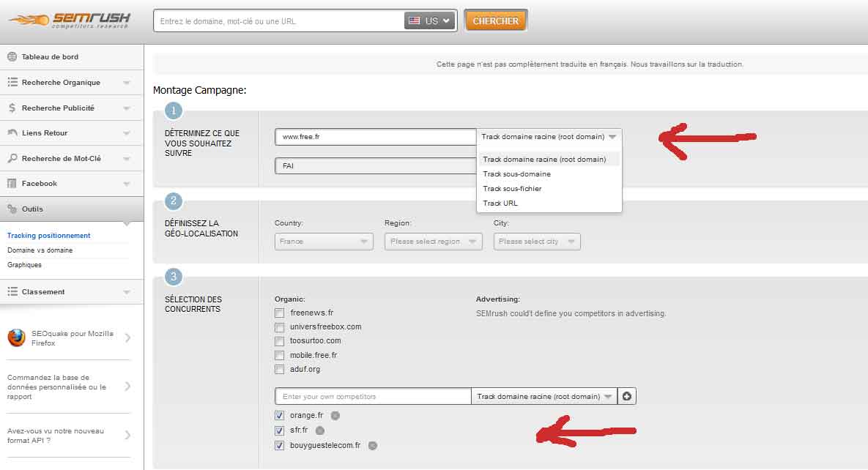Check the mobile.free.fr competitor box
Viewport: 868px width, 470px height.
[x=280, y=355]
